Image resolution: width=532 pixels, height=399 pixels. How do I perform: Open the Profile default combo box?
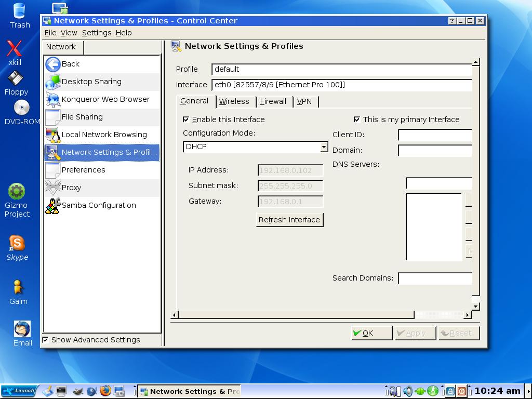[341, 69]
